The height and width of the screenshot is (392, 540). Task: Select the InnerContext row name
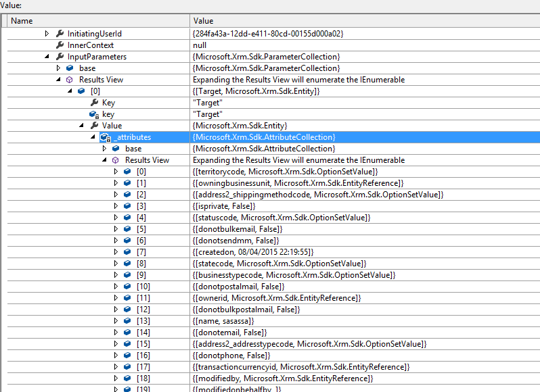[x=91, y=45]
